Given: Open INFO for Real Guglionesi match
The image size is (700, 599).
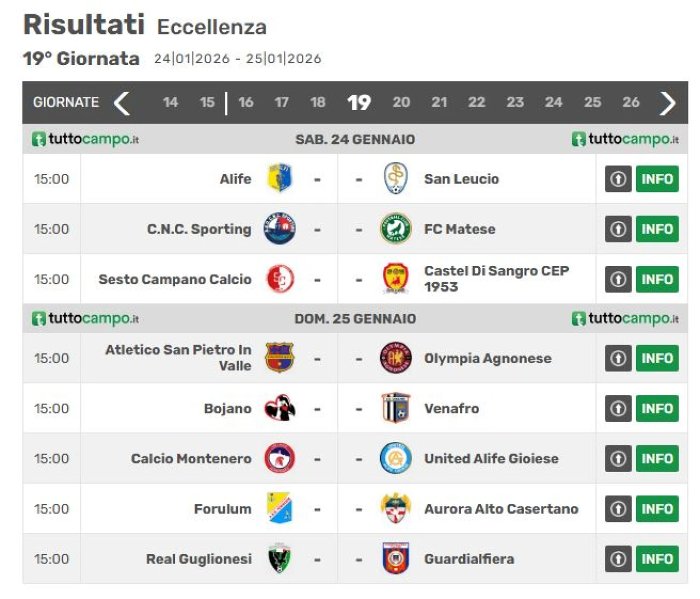Looking at the screenshot, I should tap(657, 559).
